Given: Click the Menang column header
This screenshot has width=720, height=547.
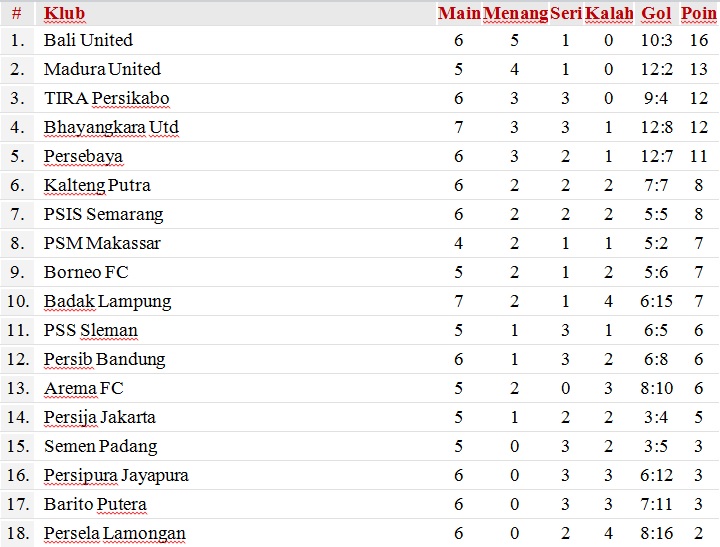Looking at the screenshot, I should (x=515, y=14).
